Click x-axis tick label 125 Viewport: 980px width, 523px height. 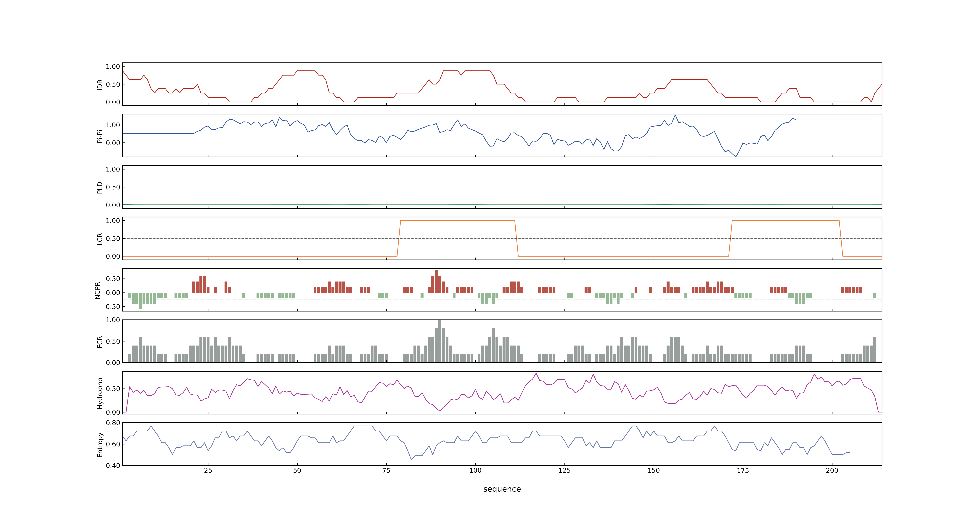pyautogui.click(x=565, y=470)
